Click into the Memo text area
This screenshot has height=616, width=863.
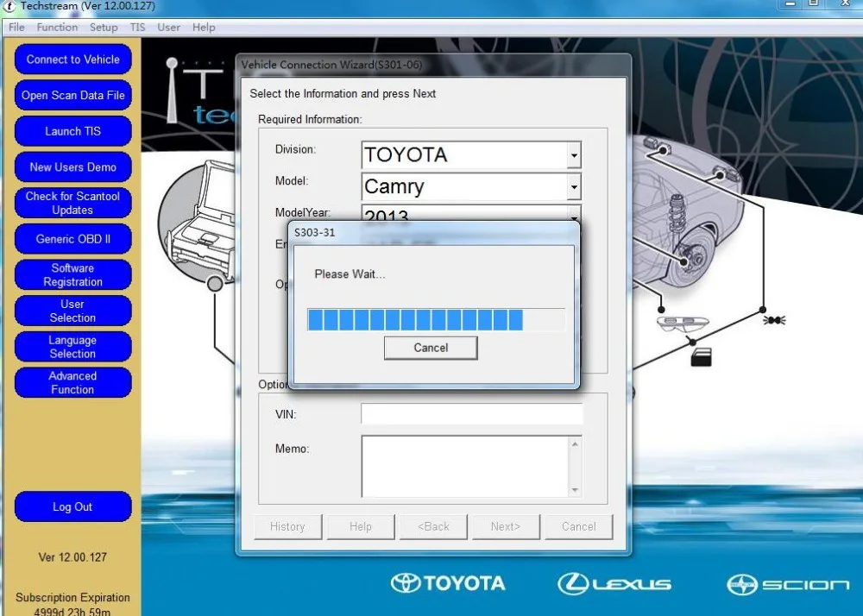coord(465,467)
